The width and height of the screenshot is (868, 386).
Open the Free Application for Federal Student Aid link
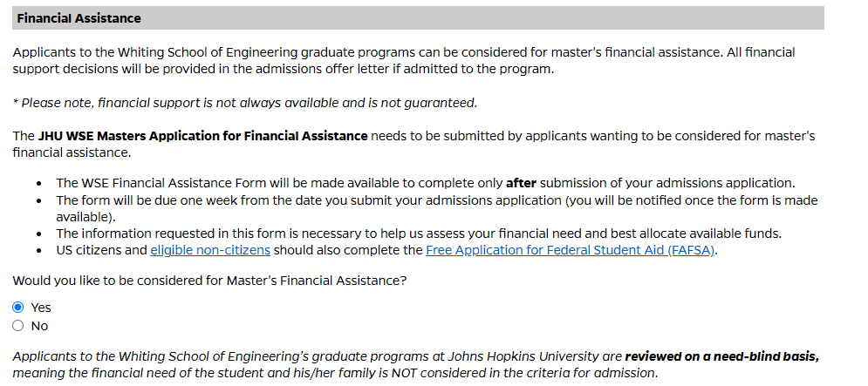(570, 251)
